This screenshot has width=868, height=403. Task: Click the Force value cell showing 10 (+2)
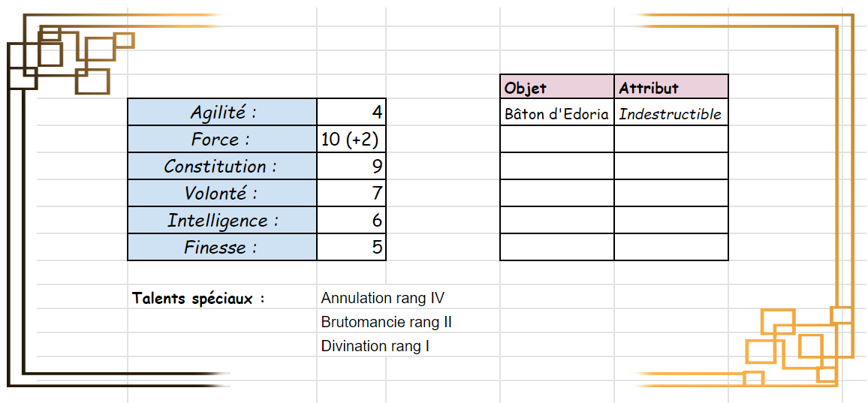[x=351, y=140]
